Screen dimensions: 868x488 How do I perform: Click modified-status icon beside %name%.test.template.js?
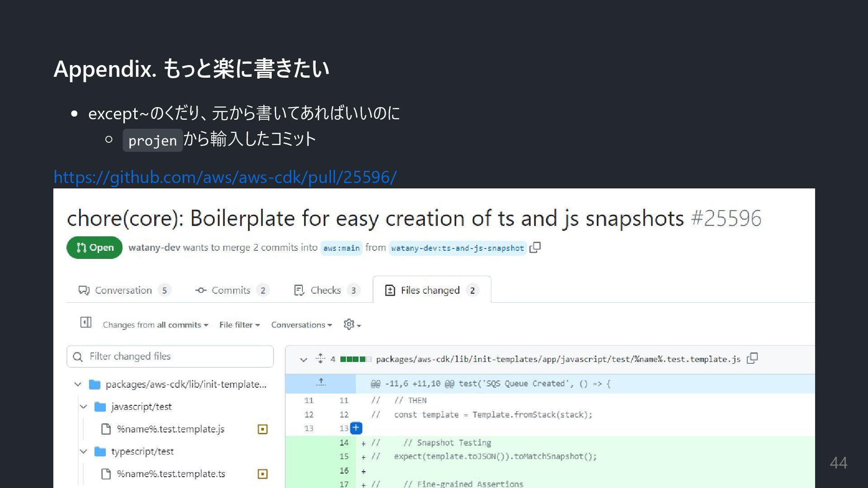coord(263,429)
